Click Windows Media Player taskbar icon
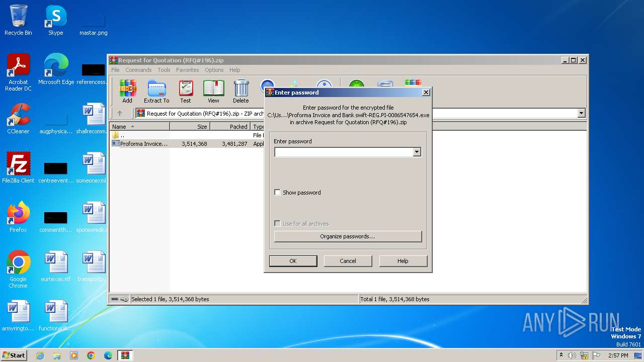The height and width of the screenshot is (362, 644). click(74, 355)
